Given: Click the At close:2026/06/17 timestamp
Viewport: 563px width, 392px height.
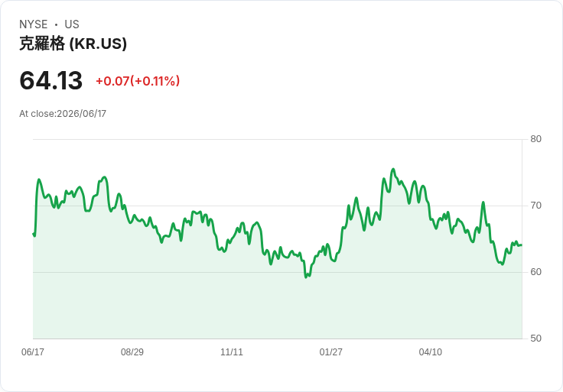Looking at the screenshot, I should [63, 114].
